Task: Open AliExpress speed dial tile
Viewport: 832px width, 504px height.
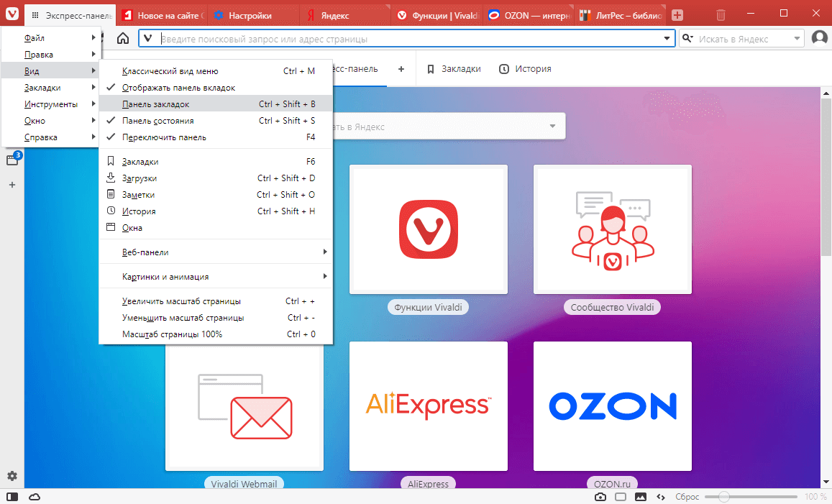Action: (428, 406)
